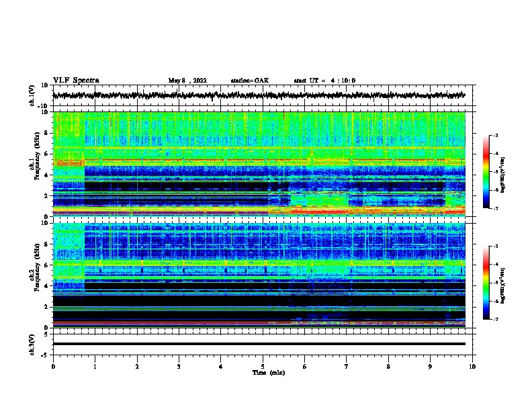The image size is (532, 411).
Task: Click the "-3" label on ch.1 color bar
Action: click(x=495, y=135)
